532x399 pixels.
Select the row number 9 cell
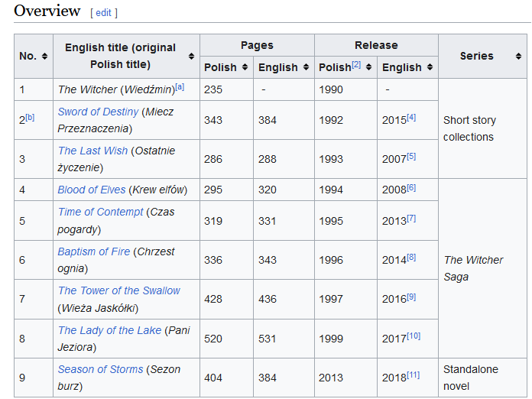[34, 378]
